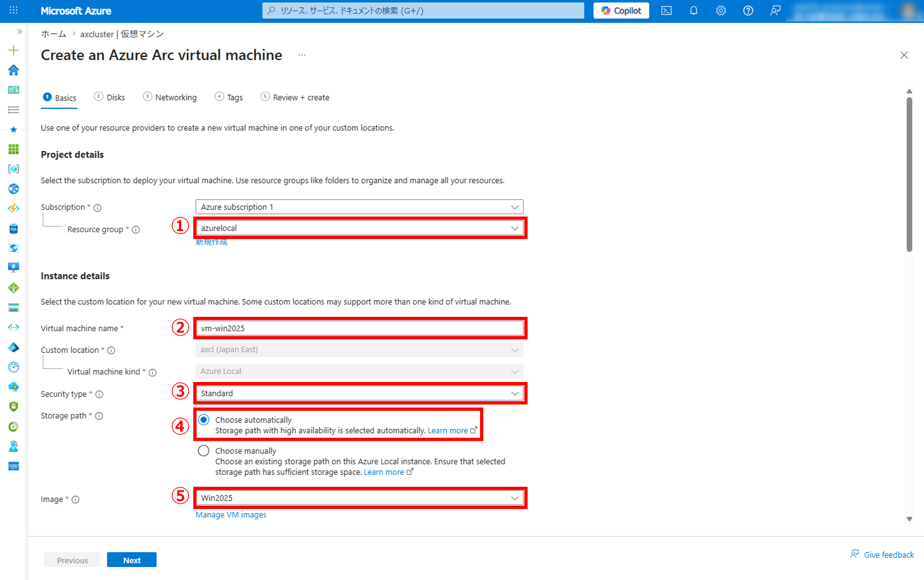Click the Manage VM images link
The image size is (924, 580).
coord(231,515)
